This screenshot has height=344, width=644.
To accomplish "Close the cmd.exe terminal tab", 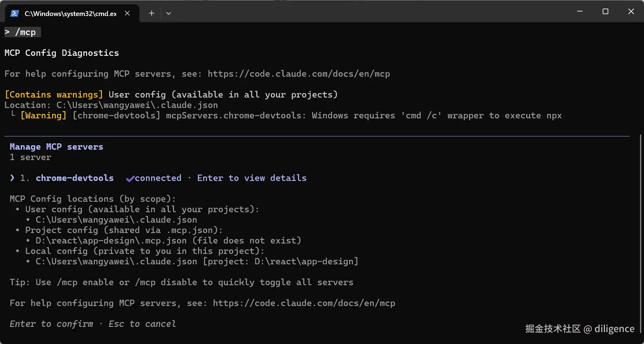I will click(127, 13).
